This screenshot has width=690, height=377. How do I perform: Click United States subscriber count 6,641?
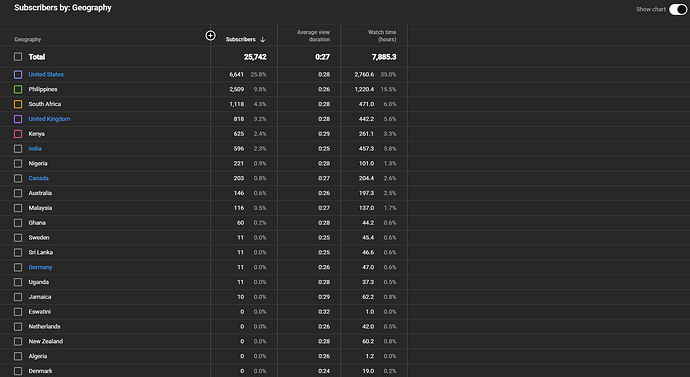(x=236, y=74)
